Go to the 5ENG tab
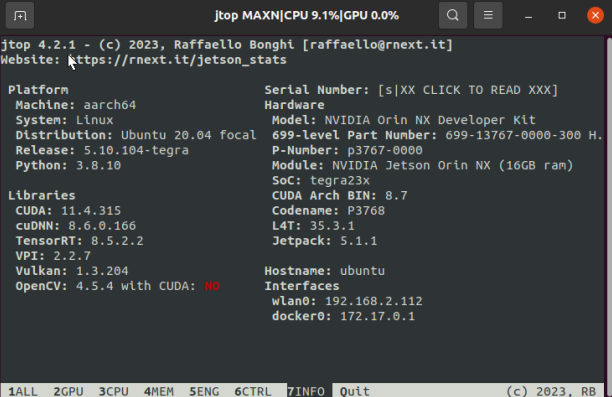612x397 pixels. (x=204, y=391)
